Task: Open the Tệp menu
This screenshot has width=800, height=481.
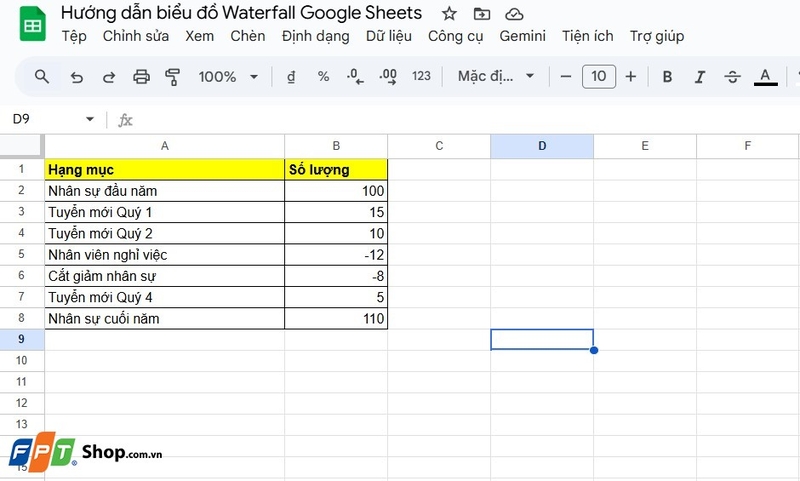Action: pyautogui.click(x=74, y=36)
